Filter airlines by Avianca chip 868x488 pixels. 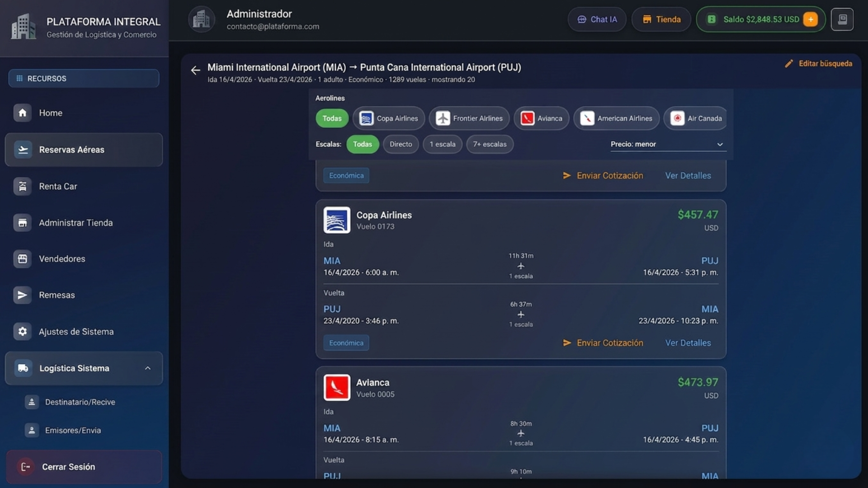tap(541, 118)
